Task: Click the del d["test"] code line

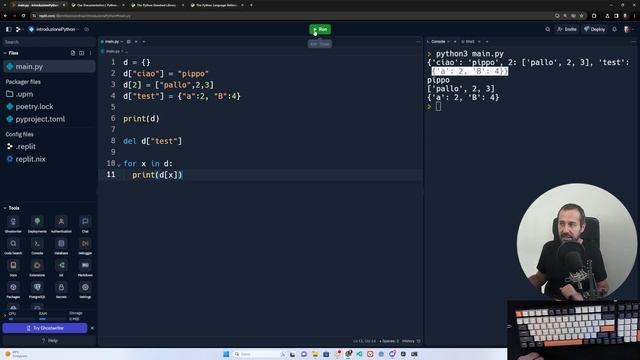Action: point(153,141)
